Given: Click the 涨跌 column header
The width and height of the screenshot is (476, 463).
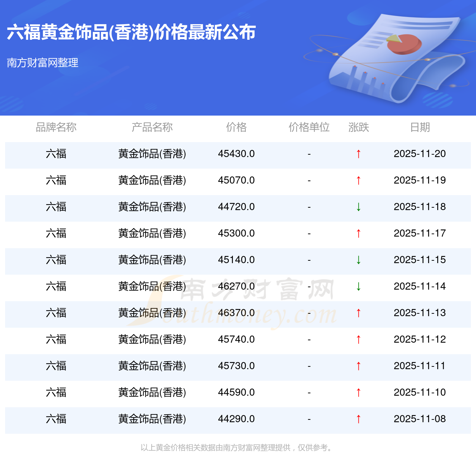Looking at the screenshot, I should click(x=359, y=127).
